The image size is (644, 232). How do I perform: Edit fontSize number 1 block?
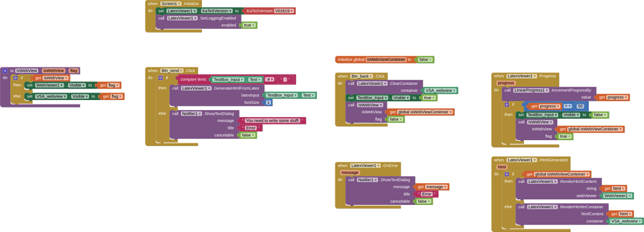pos(268,102)
